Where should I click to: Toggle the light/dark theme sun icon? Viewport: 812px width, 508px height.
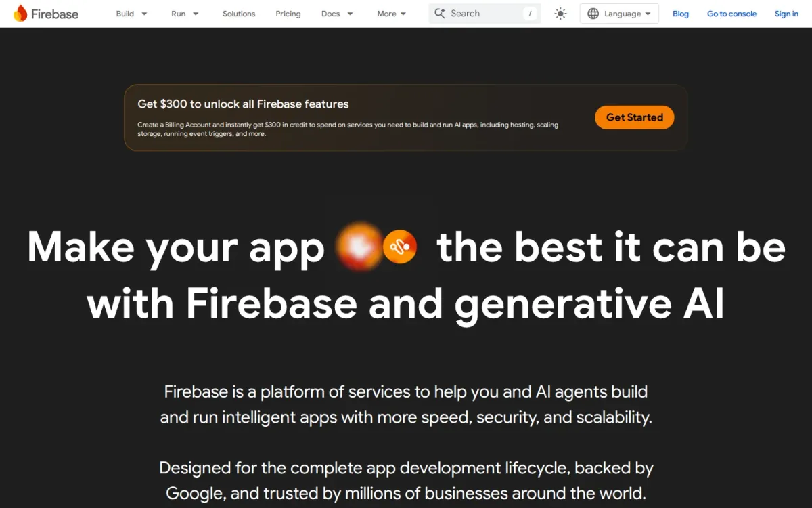(x=560, y=14)
